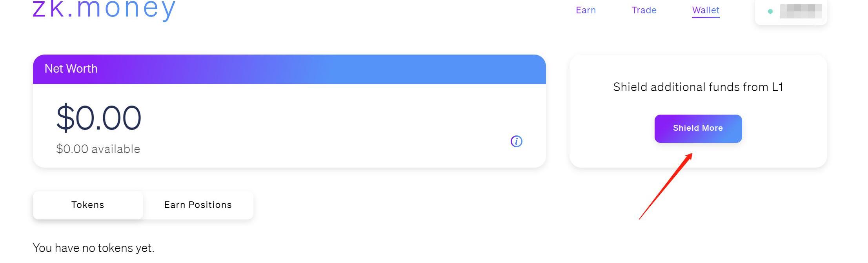Open the blurred wallet address account menu
Viewport: 868px width, 263px height.
801,11
